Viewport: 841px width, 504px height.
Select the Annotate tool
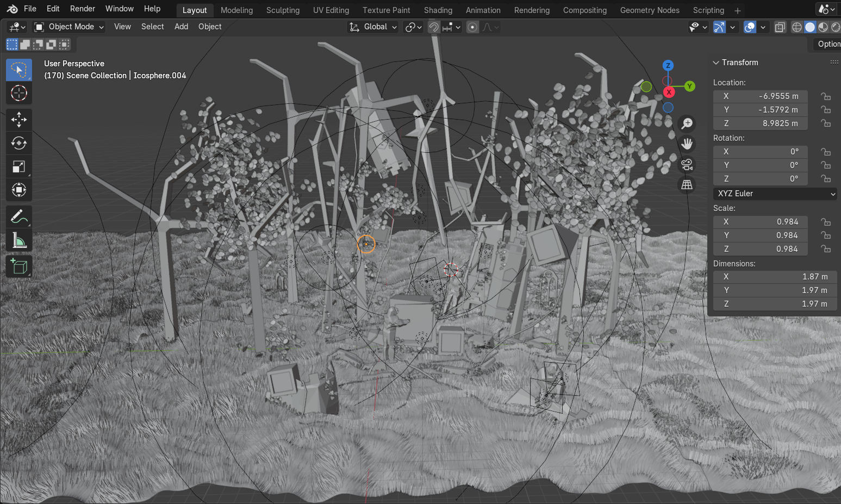click(19, 216)
